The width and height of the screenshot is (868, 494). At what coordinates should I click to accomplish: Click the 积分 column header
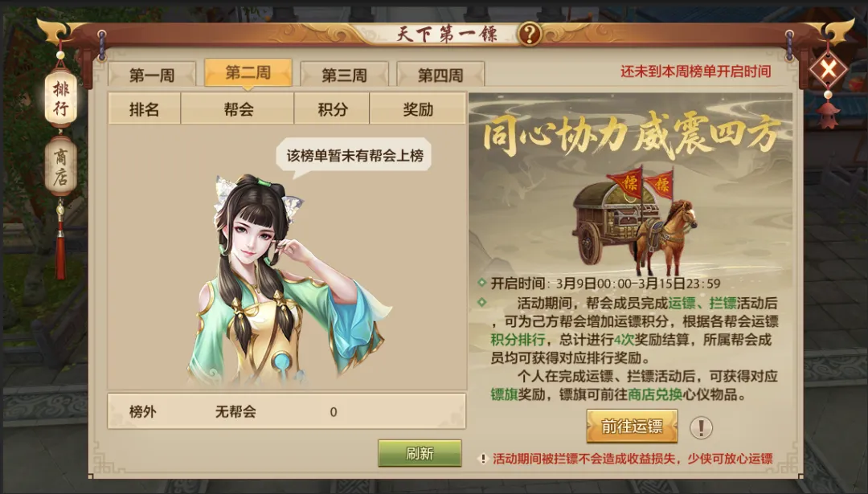click(x=332, y=109)
